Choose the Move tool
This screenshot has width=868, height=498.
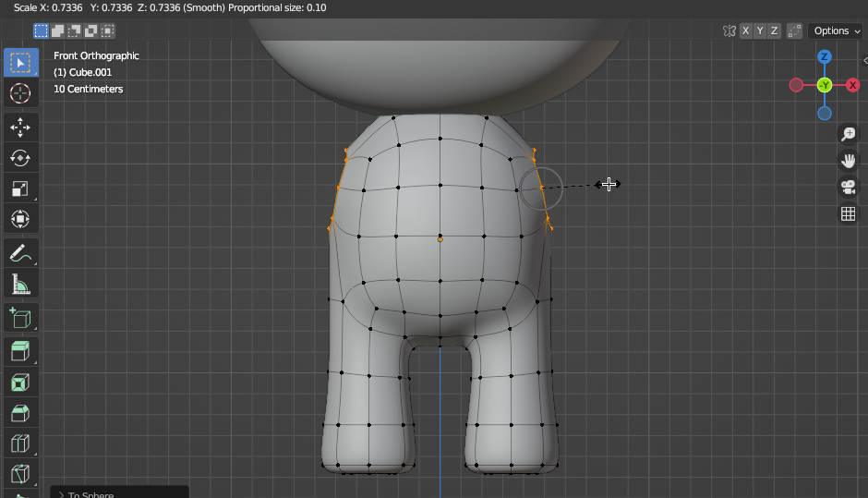click(20, 128)
